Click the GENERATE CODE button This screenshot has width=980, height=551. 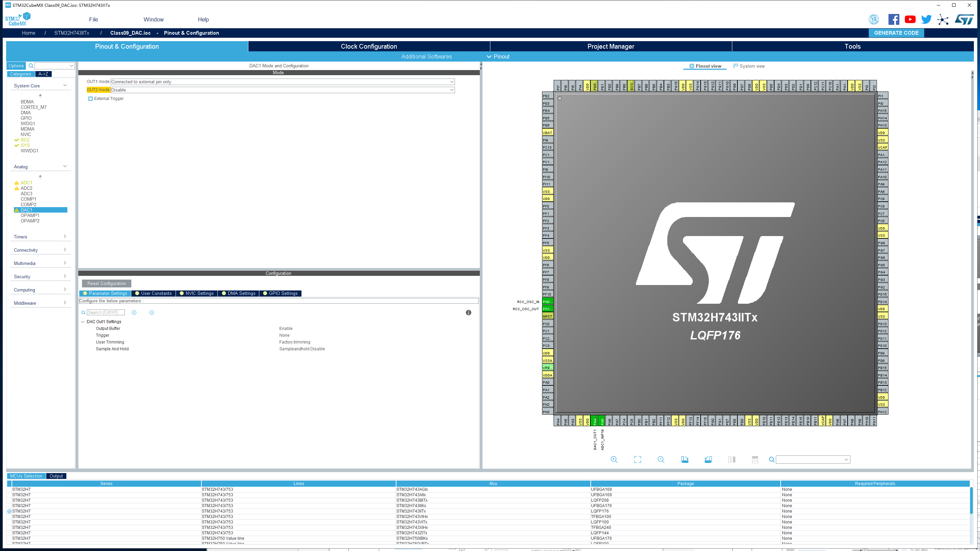click(896, 33)
